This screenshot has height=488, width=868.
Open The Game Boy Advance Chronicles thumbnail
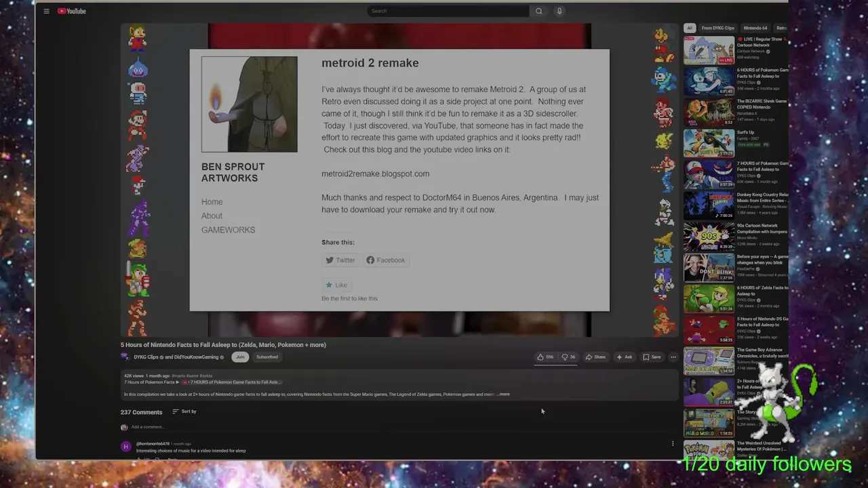click(709, 361)
